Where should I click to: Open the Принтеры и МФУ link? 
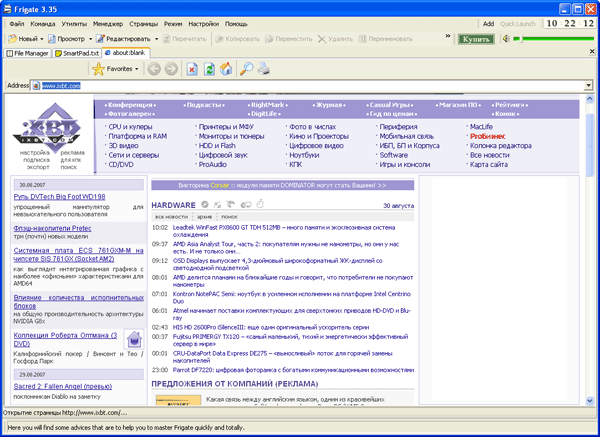pyautogui.click(x=226, y=127)
